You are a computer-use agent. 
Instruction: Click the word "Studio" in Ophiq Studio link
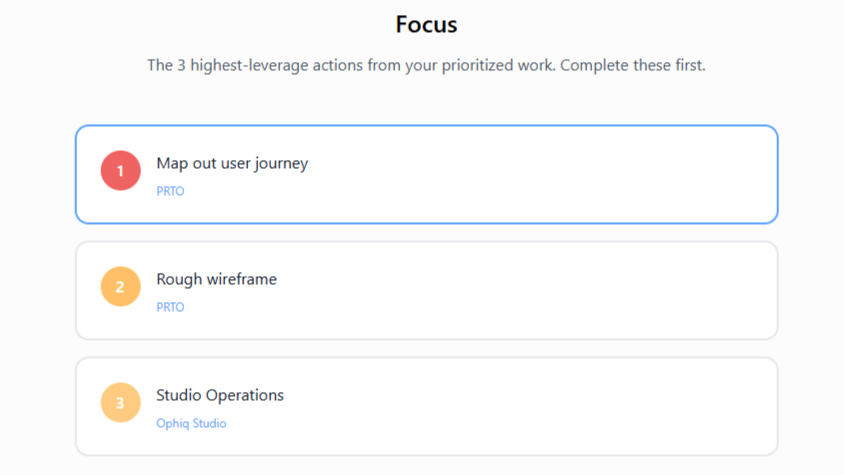click(x=210, y=423)
